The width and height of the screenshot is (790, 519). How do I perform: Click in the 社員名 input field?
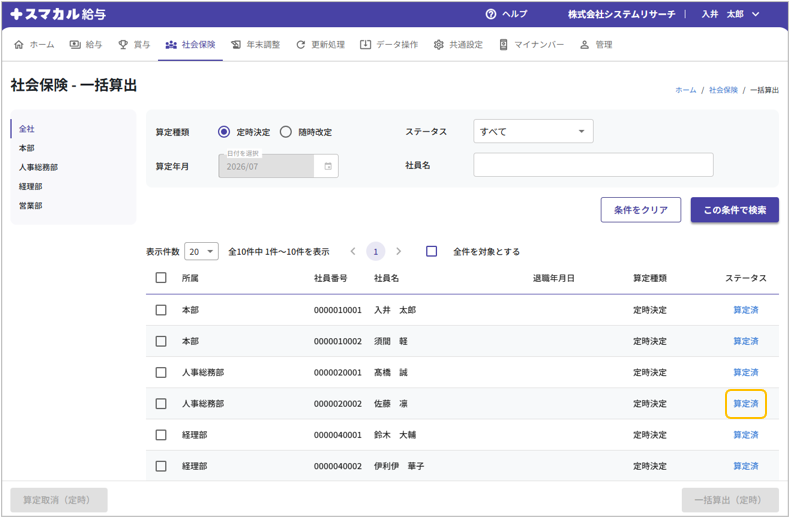point(593,165)
